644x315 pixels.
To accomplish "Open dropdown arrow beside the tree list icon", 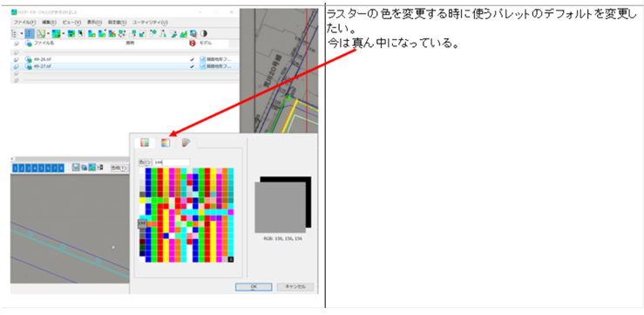I will click(x=22, y=33).
